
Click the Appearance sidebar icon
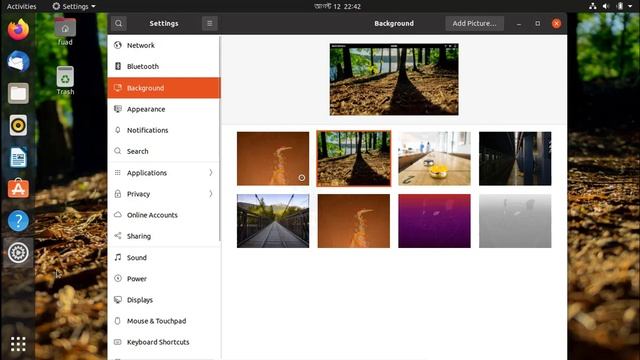[118, 109]
